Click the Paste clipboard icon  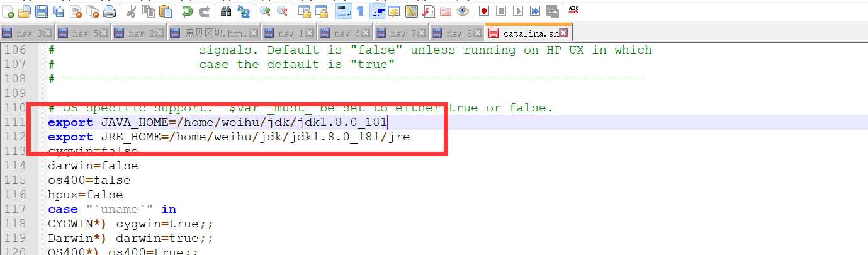[x=166, y=11]
